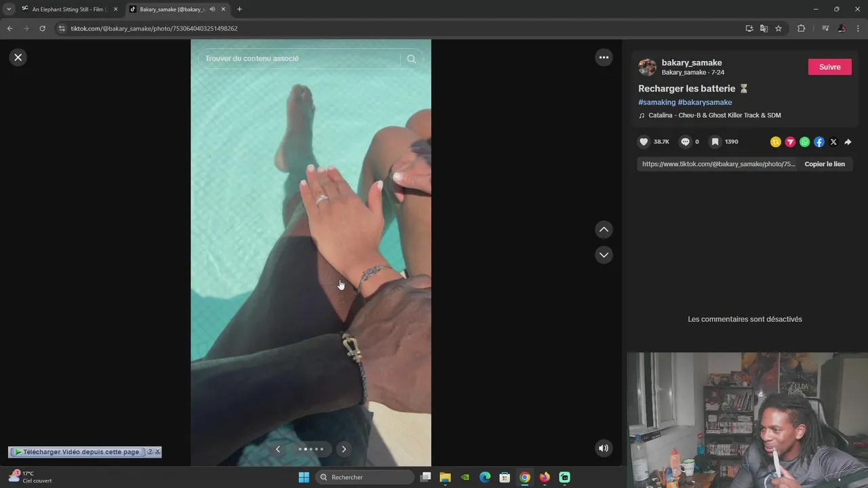Share the post to WhatsApp
The width and height of the screenshot is (868, 488).
pos(804,142)
